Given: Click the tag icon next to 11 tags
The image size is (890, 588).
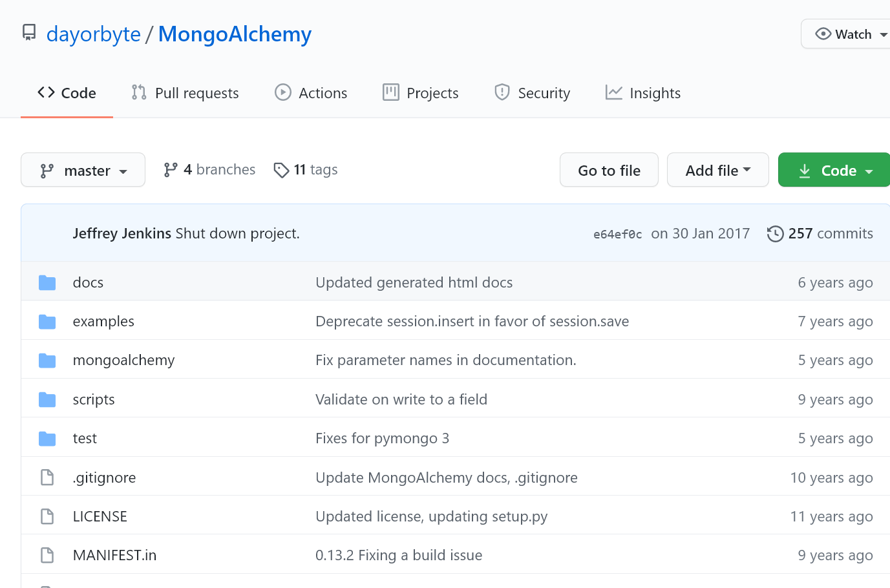Looking at the screenshot, I should [x=281, y=170].
